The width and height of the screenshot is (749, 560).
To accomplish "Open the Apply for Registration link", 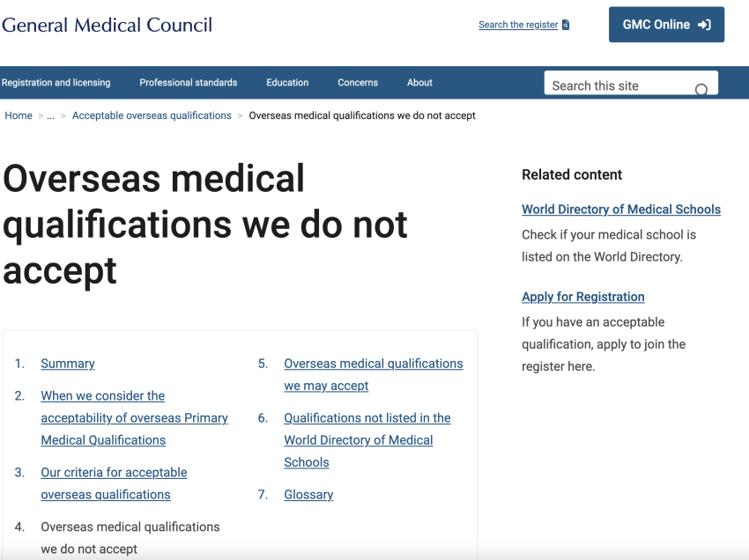I will coord(582,297).
